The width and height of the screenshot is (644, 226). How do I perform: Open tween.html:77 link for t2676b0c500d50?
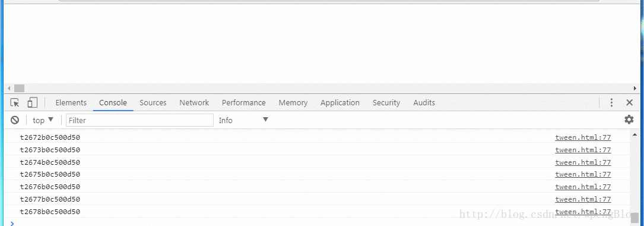click(583, 187)
